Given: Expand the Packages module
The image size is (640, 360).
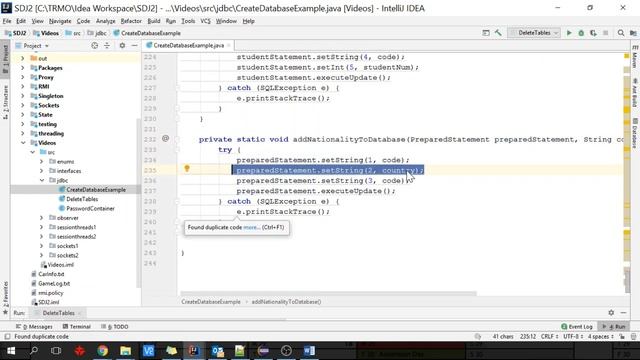Looking at the screenshot, I should pos(22,68).
